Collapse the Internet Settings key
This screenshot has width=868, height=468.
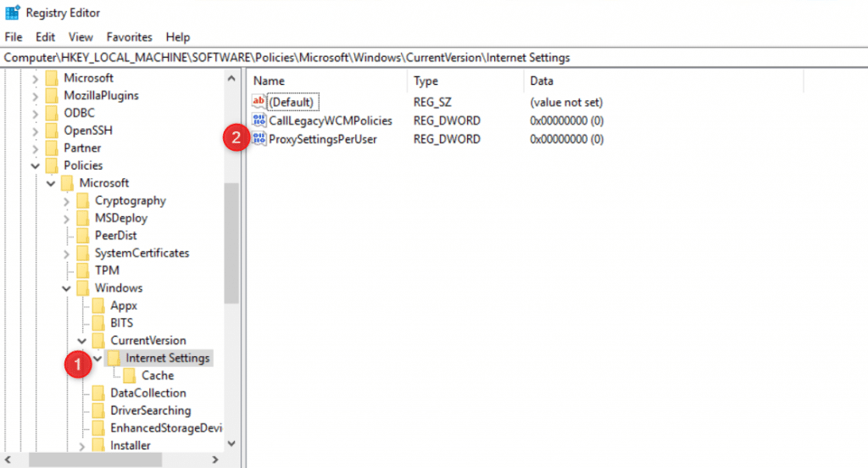coord(97,359)
